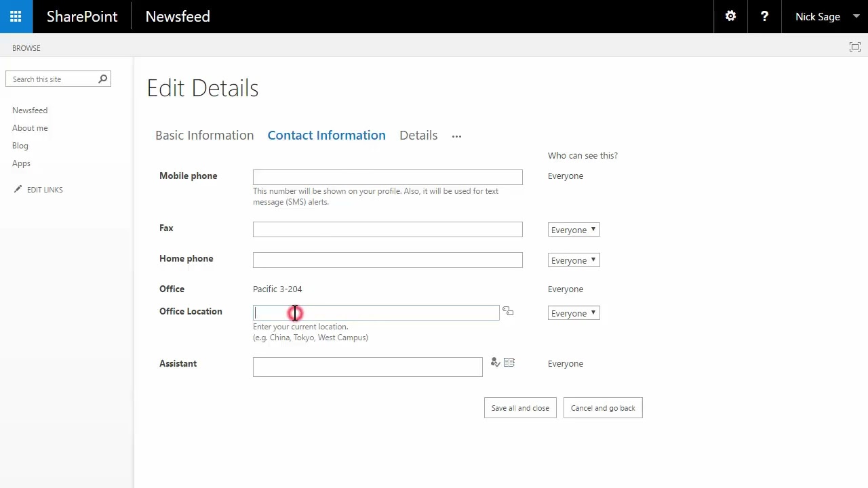Screen dimensions: 868x488
Task: Open more profile tabs ellipsis
Action: point(456,136)
